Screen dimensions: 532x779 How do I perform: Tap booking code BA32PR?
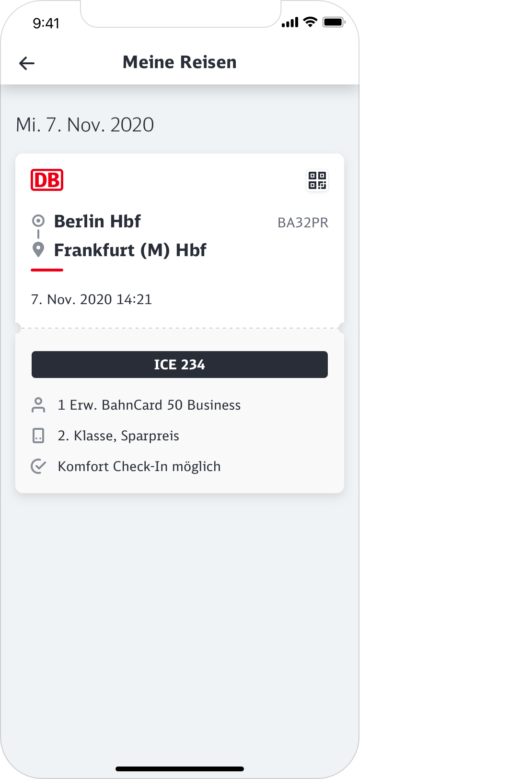point(303,223)
